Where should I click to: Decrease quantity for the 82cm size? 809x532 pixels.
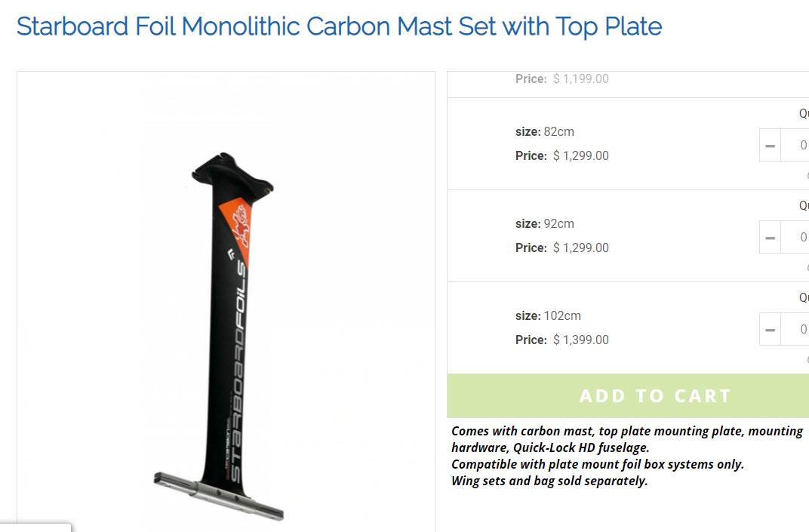(770, 145)
